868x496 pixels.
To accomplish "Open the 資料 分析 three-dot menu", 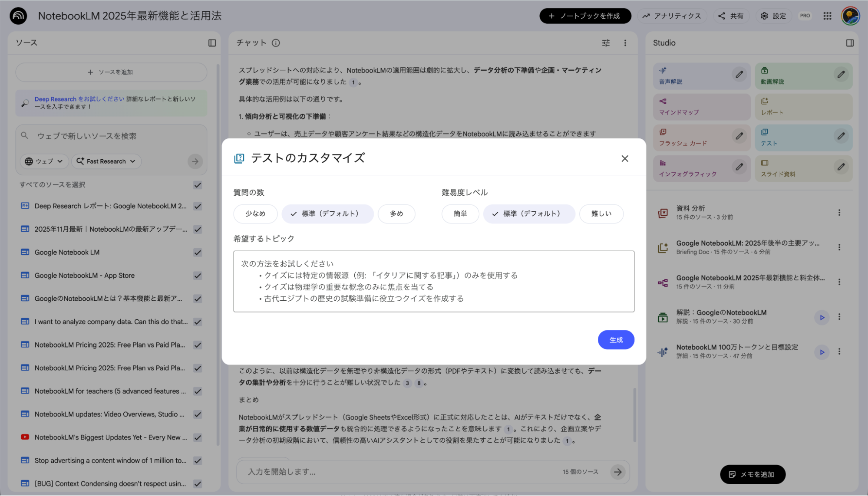I will 839,213.
